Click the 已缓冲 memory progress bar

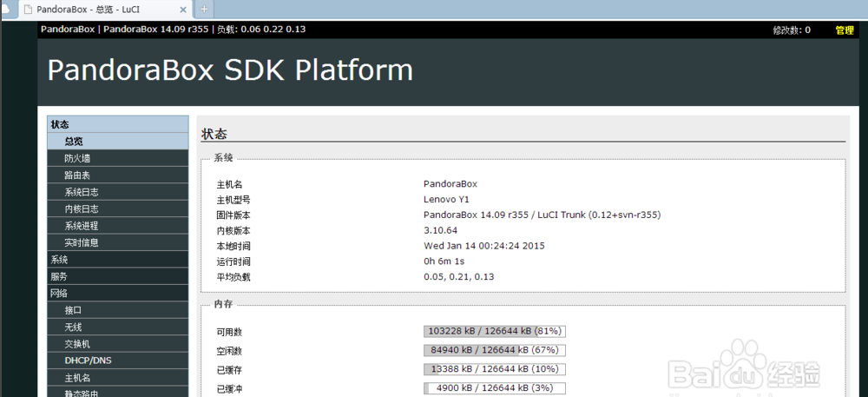coord(495,387)
